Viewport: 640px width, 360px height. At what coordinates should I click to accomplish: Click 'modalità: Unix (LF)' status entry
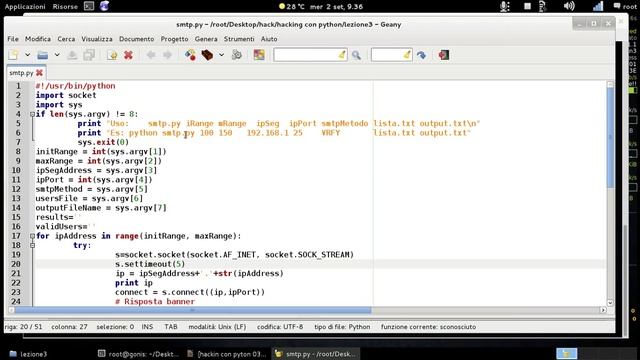217,327
